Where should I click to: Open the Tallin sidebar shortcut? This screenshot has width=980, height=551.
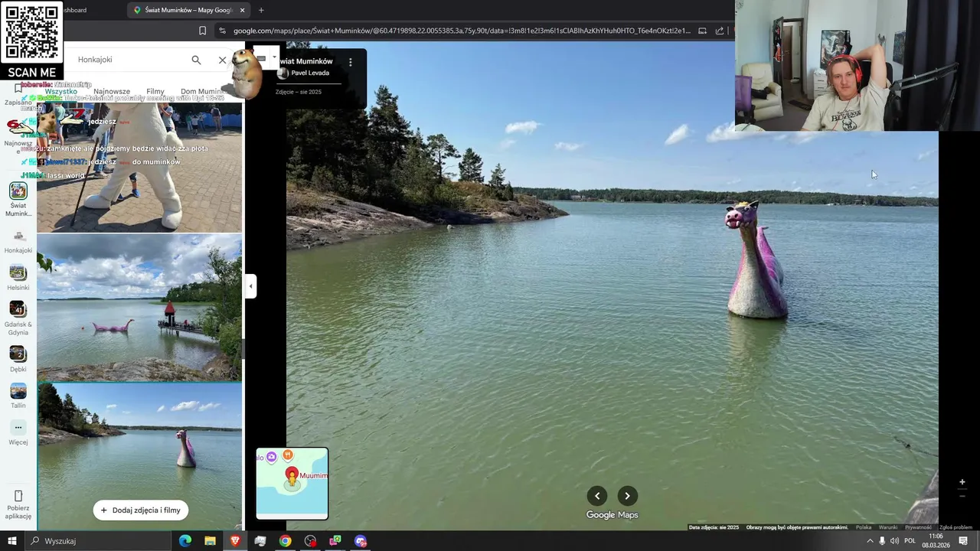[18, 396]
